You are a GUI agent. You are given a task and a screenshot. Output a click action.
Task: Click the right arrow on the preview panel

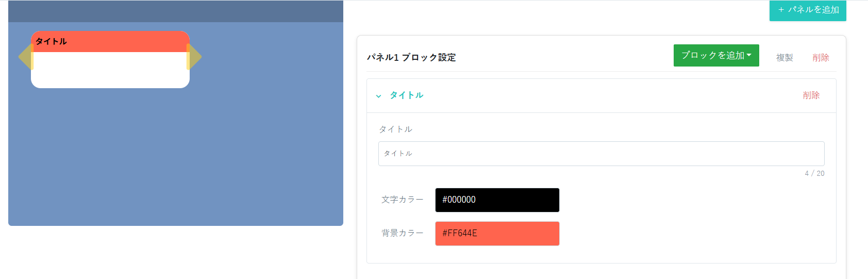pos(195,57)
